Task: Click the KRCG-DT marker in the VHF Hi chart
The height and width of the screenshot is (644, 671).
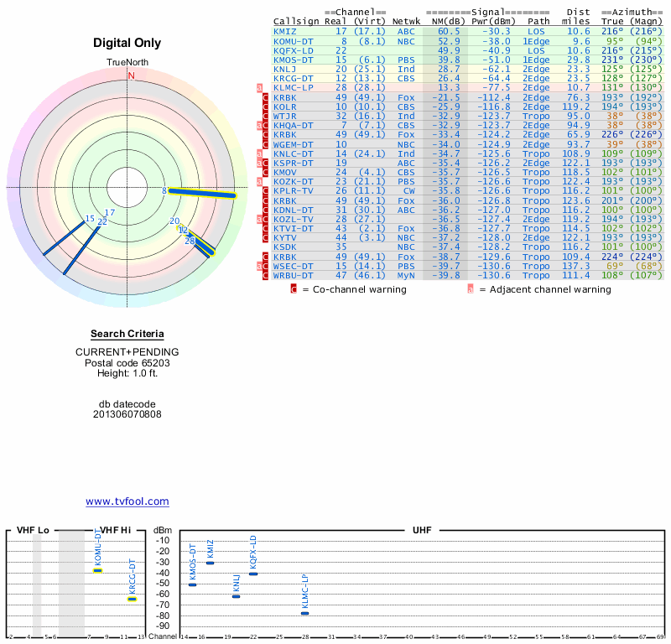Action: pos(133,599)
